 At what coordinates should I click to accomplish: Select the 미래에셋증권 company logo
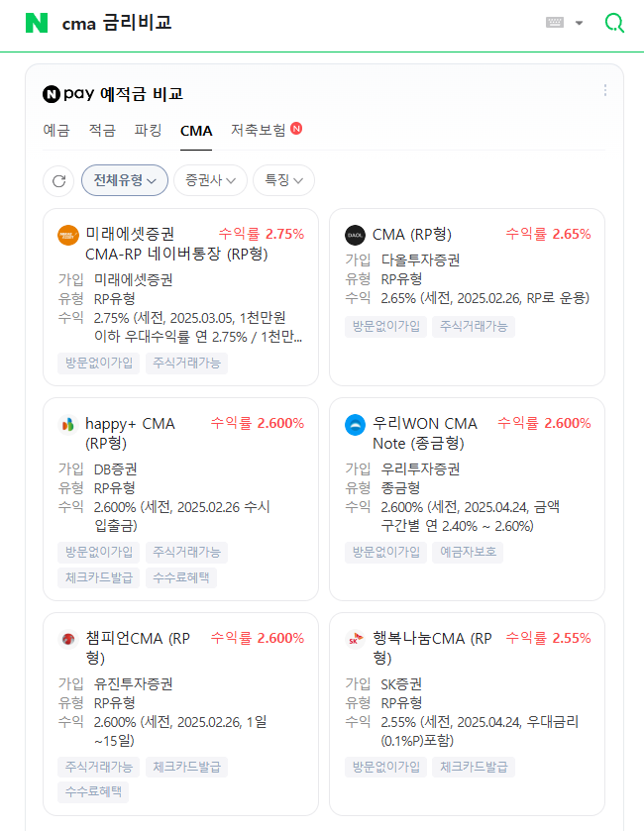[67, 236]
